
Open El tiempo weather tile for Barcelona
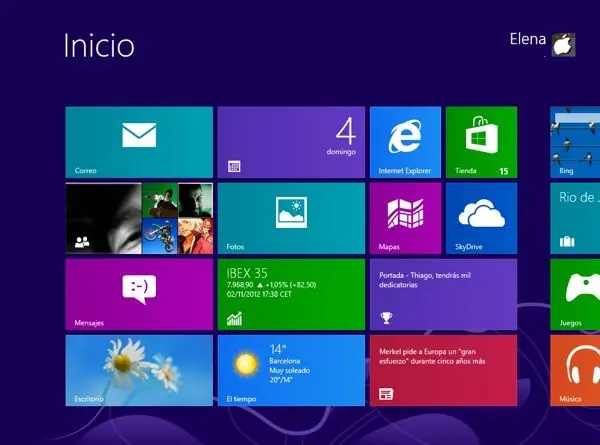pyautogui.click(x=291, y=370)
